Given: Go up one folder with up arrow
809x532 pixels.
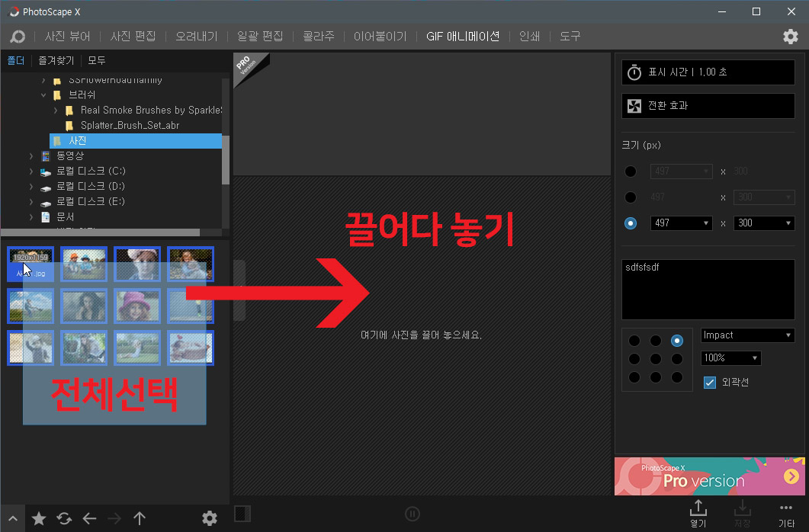Looking at the screenshot, I should pyautogui.click(x=140, y=518).
